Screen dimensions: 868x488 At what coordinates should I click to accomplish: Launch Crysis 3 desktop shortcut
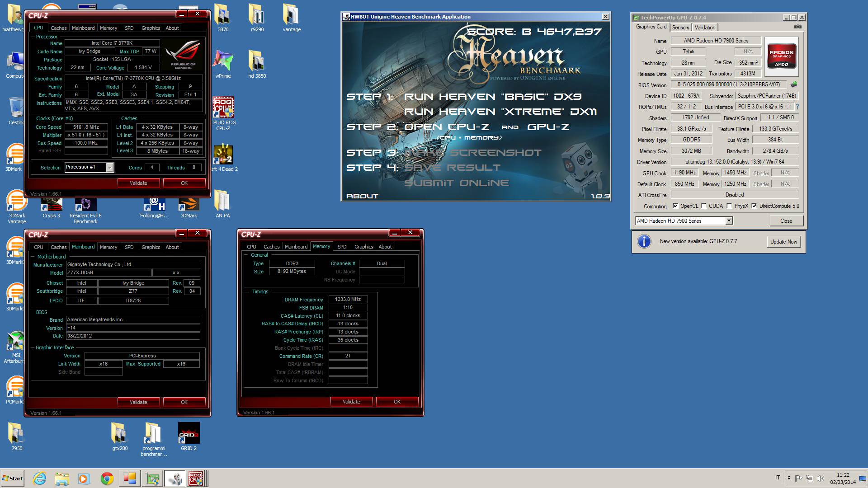click(51, 208)
